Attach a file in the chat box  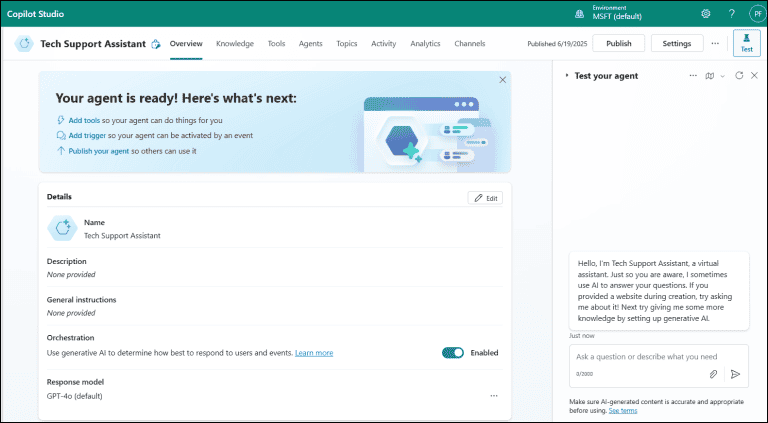tap(713, 373)
